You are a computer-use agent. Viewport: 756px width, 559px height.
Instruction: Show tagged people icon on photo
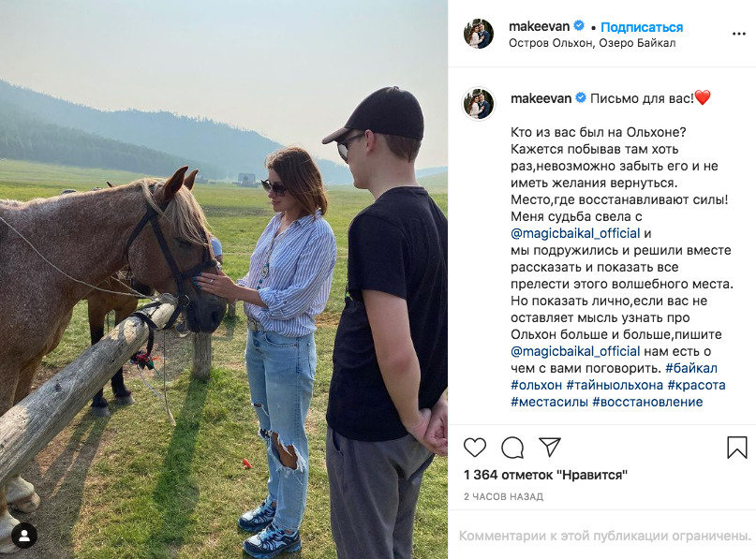[24, 536]
